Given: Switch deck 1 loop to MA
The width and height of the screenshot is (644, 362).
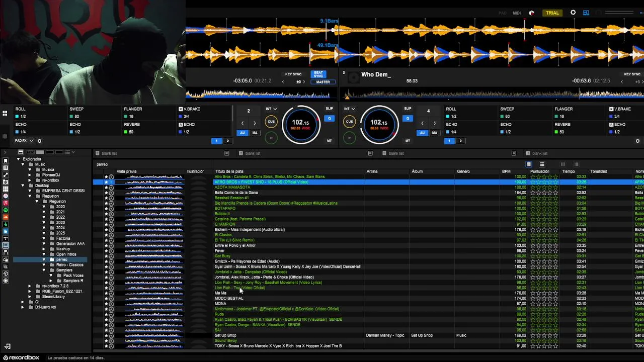Looking at the screenshot, I should tap(255, 133).
